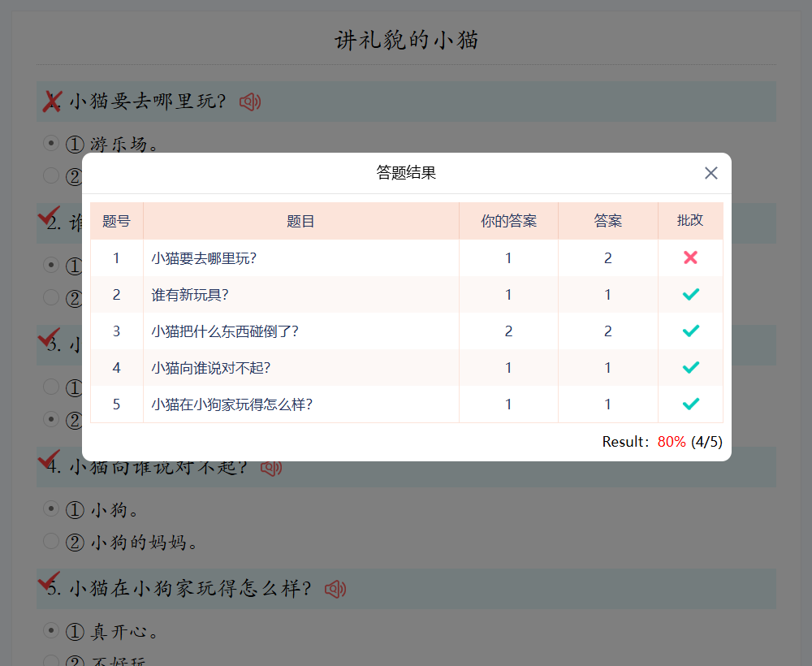Click the green checkmark for 小猫向谁说对不起 row
The height and width of the screenshot is (666, 812).
click(x=690, y=367)
